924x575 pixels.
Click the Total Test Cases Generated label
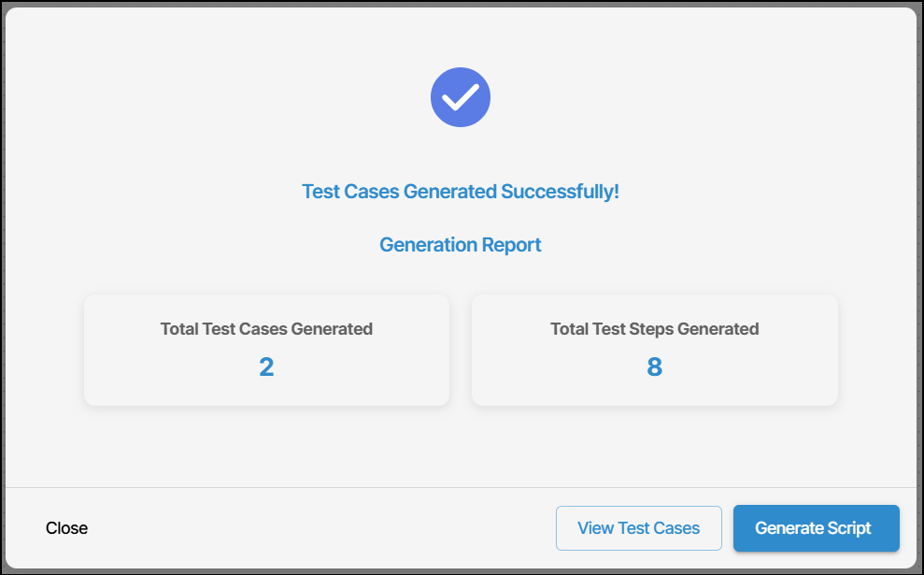(x=266, y=328)
